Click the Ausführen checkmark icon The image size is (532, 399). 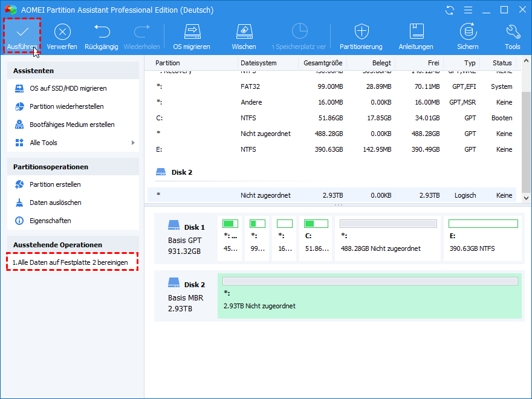pos(22,32)
